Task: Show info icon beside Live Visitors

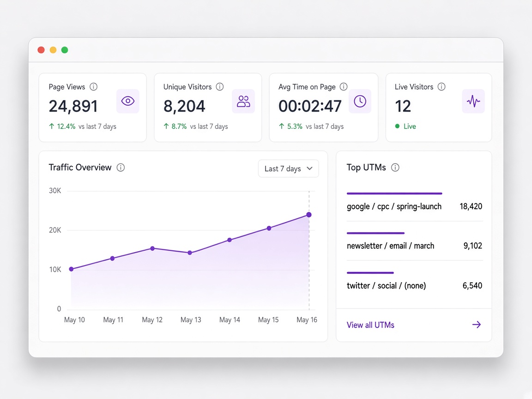Action: coord(441,87)
